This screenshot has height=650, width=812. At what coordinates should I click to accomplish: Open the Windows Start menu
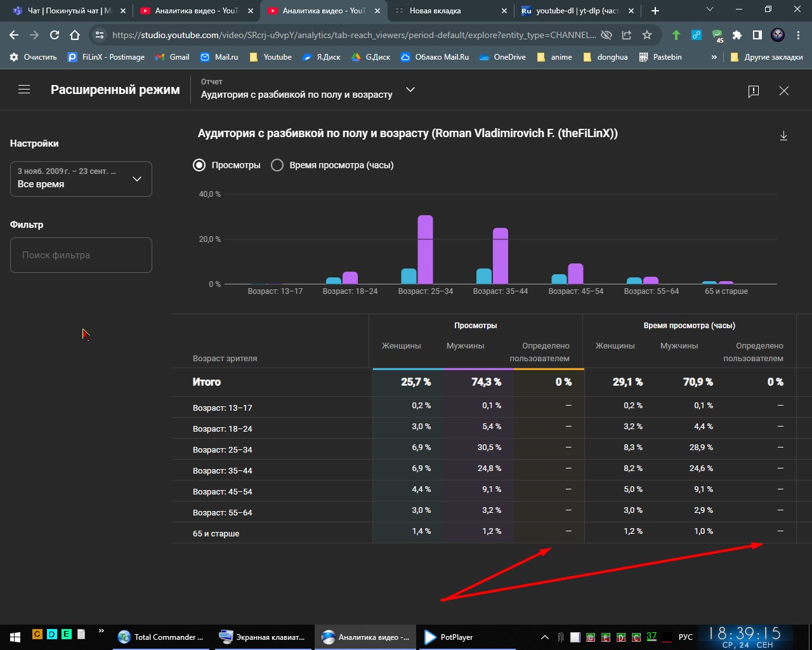[15, 637]
